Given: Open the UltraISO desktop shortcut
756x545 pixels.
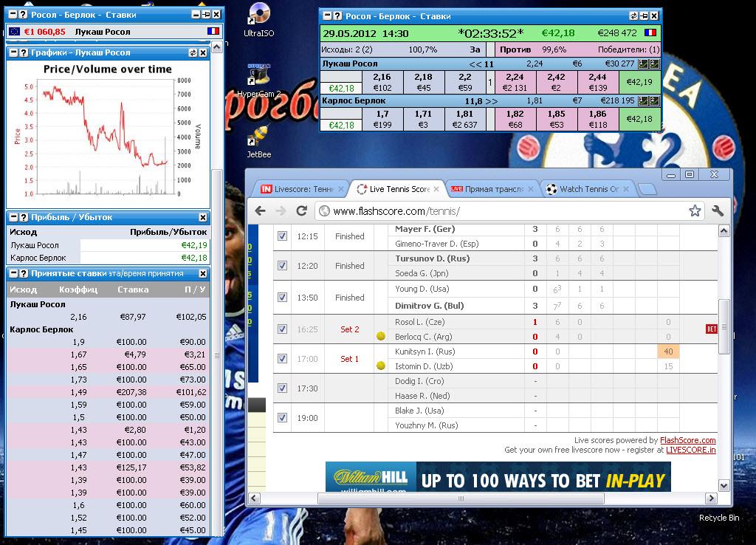Looking at the screenshot, I should pos(259,19).
